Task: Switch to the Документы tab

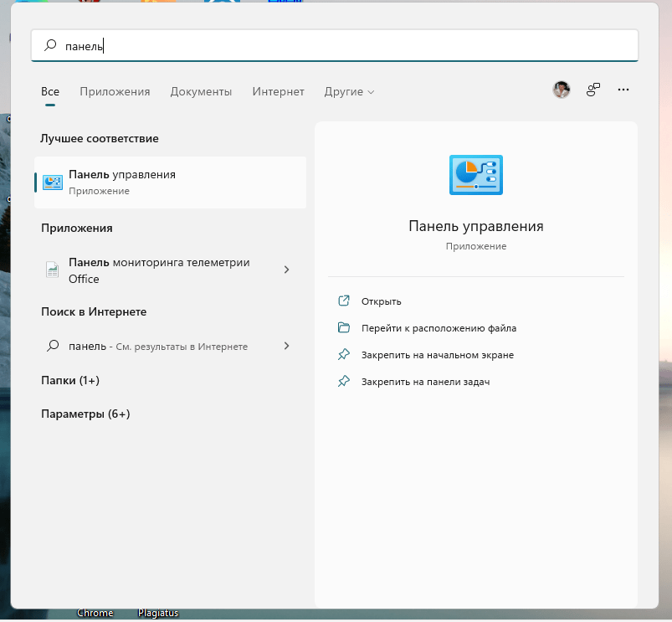Action: [x=201, y=92]
